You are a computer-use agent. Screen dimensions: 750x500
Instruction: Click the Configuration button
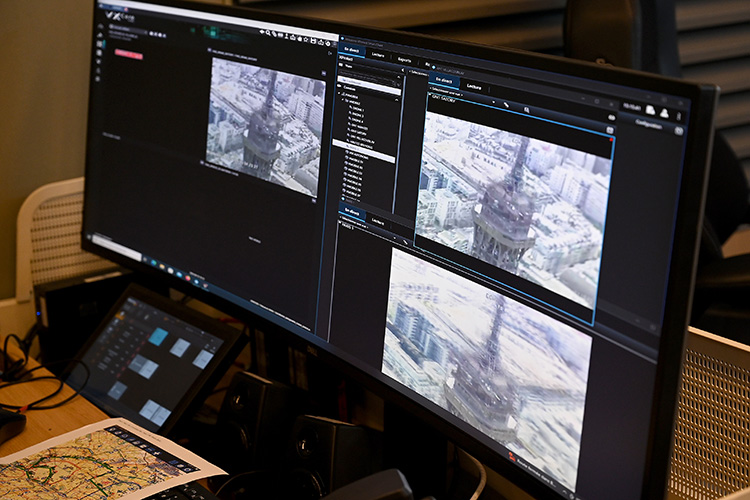649,124
